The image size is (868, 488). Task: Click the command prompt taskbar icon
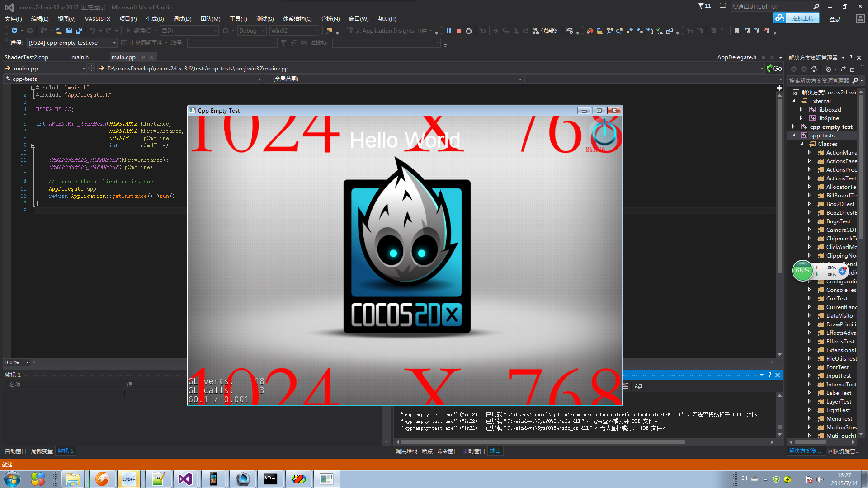tap(270, 479)
